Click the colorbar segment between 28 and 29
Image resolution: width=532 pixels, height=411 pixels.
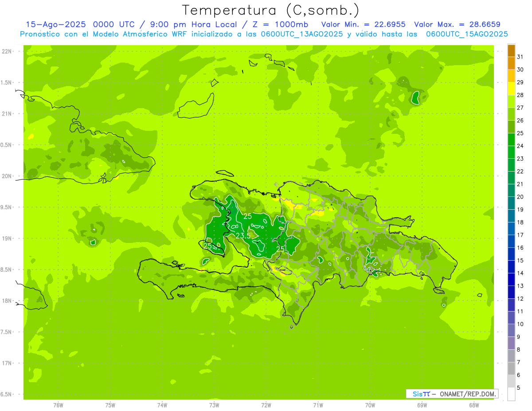pos(511,89)
